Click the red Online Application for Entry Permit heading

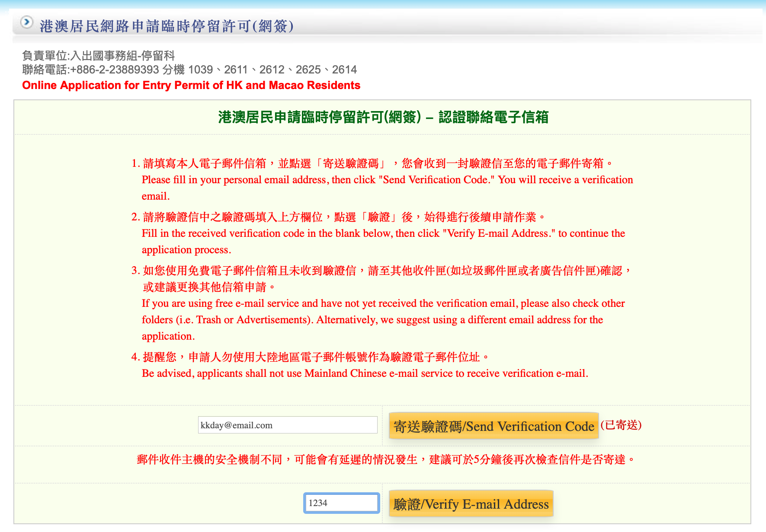coord(191,85)
